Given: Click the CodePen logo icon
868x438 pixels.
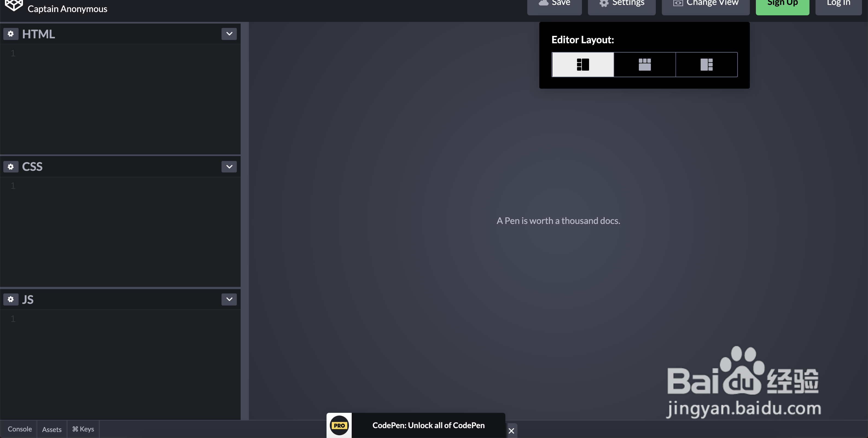Looking at the screenshot, I should click(x=13, y=5).
